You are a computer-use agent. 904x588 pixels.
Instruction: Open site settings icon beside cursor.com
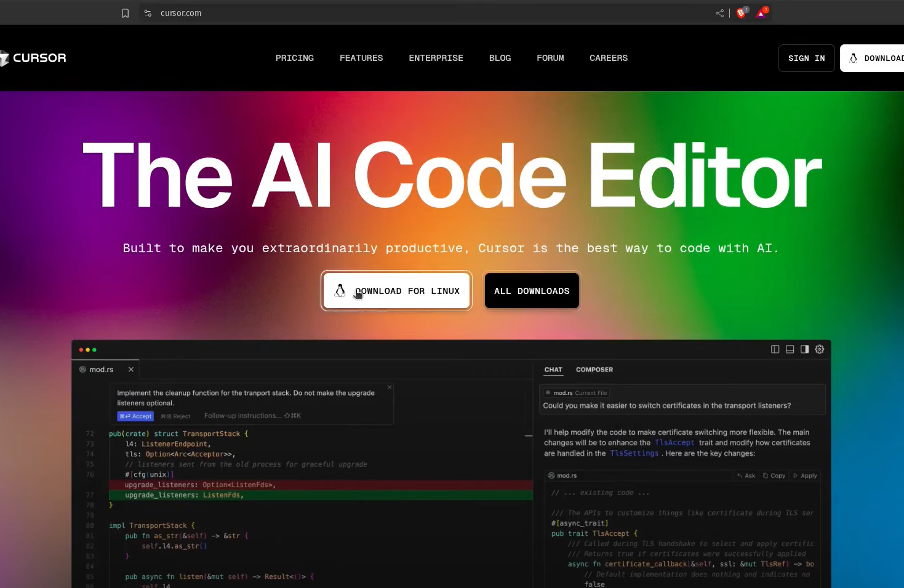point(148,13)
